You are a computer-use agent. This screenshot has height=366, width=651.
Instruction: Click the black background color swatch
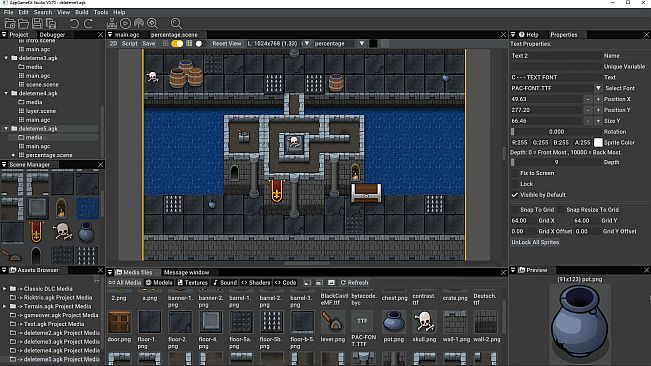point(373,44)
